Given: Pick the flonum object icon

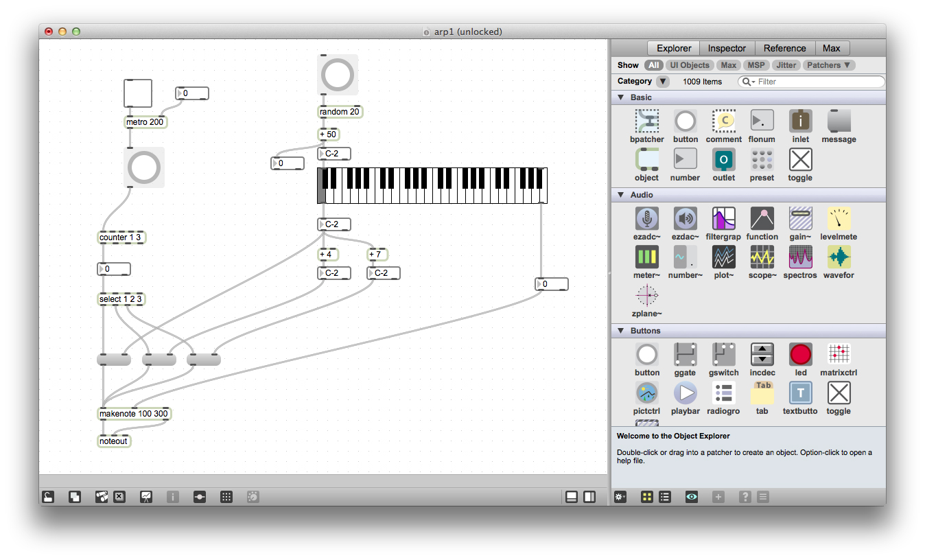Looking at the screenshot, I should click(x=762, y=121).
